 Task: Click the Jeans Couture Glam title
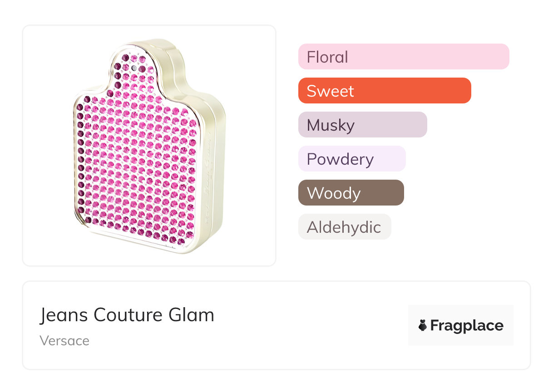127,315
